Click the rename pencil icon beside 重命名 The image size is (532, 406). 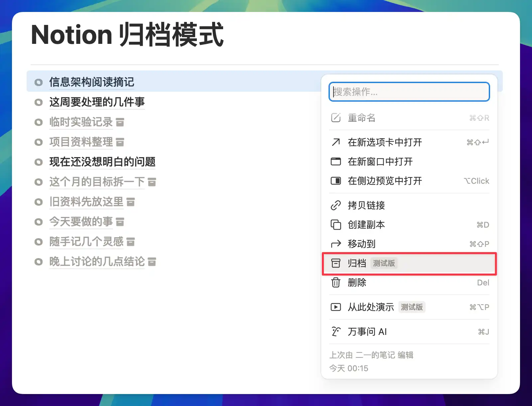[x=336, y=118]
